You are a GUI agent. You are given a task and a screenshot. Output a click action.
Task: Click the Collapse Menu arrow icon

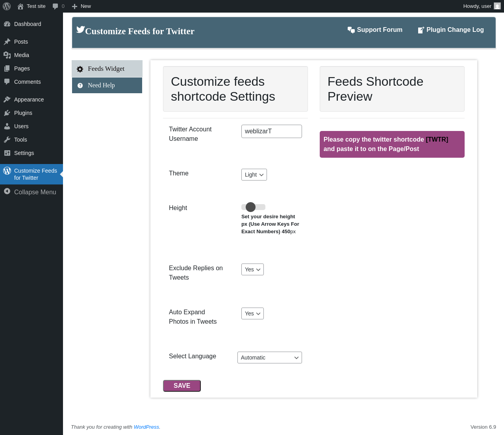point(7,192)
